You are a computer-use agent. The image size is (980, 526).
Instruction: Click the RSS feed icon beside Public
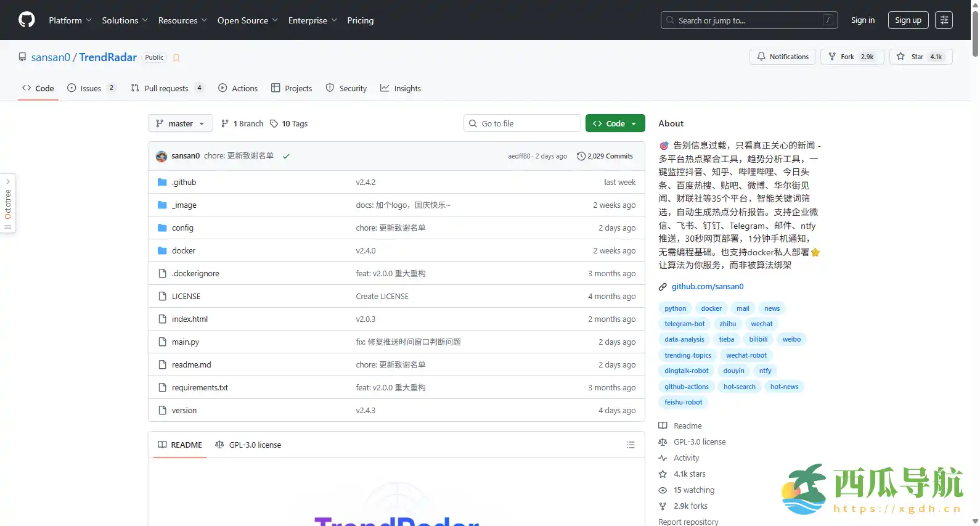coord(176,58)
